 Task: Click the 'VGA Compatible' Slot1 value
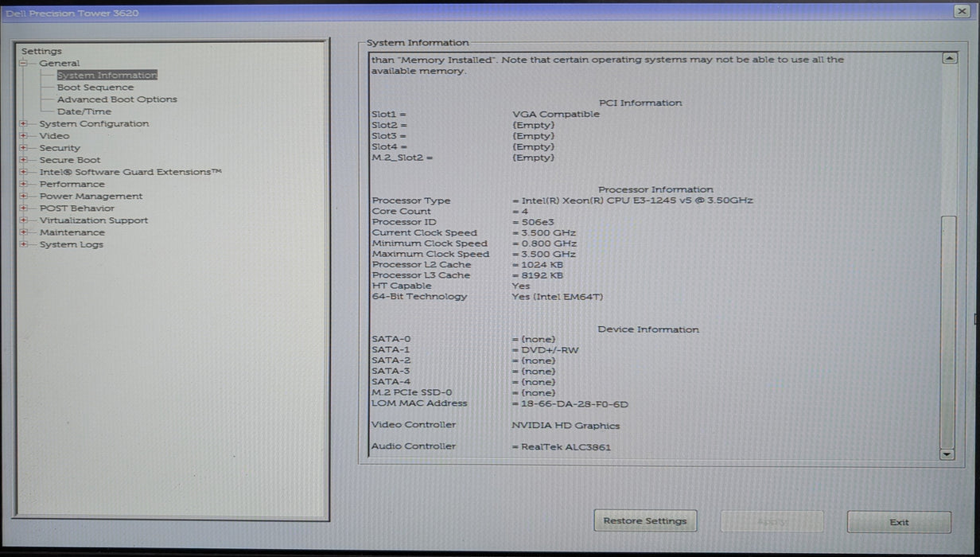coord(556,114)
